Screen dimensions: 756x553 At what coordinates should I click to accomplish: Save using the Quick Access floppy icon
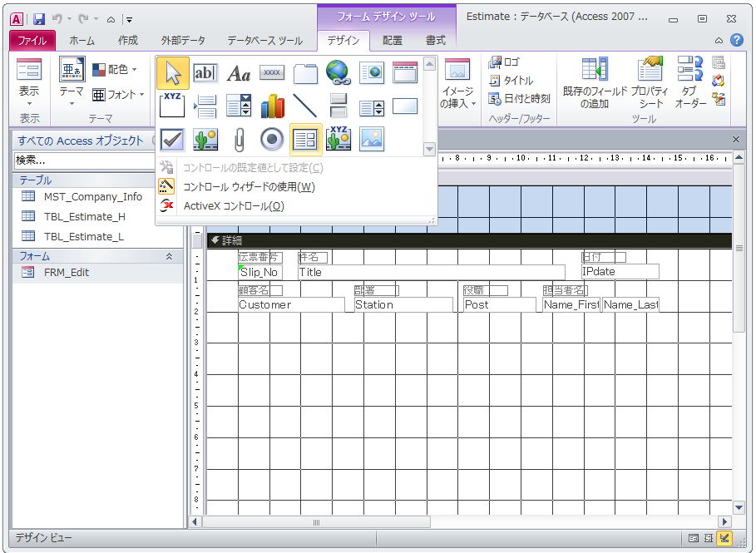39,19
